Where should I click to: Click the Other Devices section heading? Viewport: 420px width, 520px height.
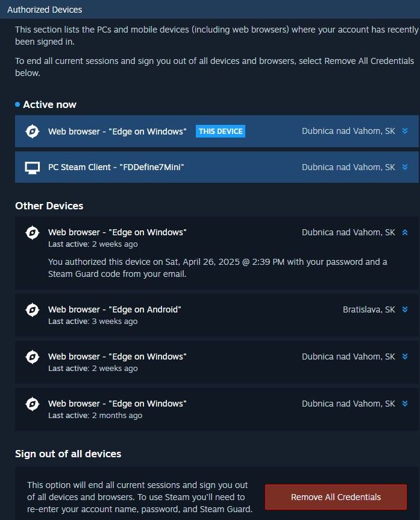(49, 206)
